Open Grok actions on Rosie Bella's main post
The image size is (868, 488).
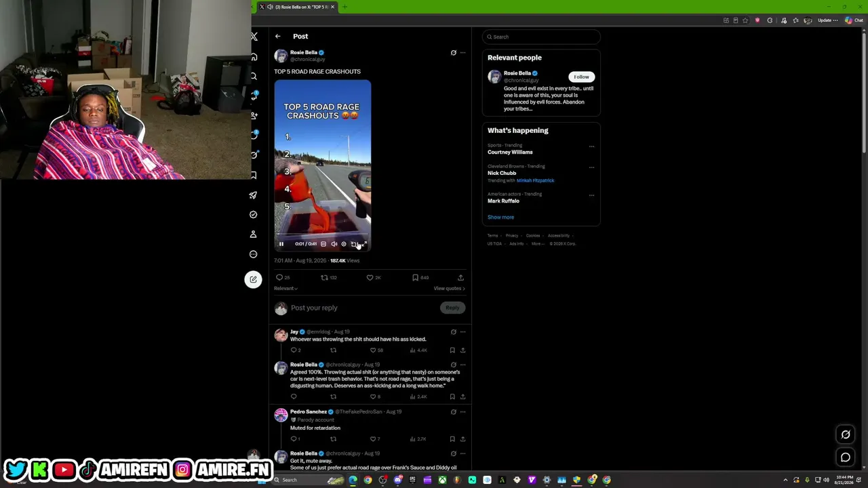[x=454, y=53]
